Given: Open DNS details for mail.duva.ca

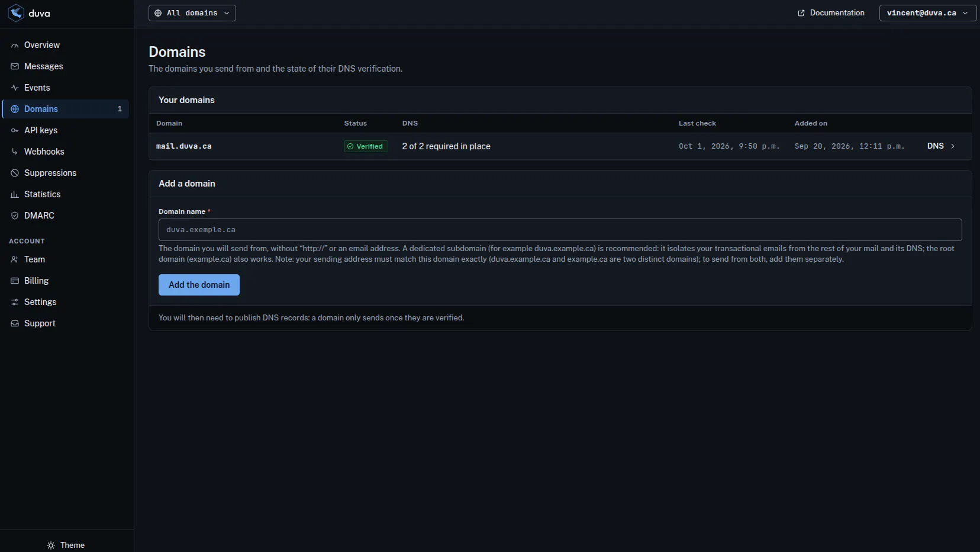Looking at the screenshot, I should 941,146.
